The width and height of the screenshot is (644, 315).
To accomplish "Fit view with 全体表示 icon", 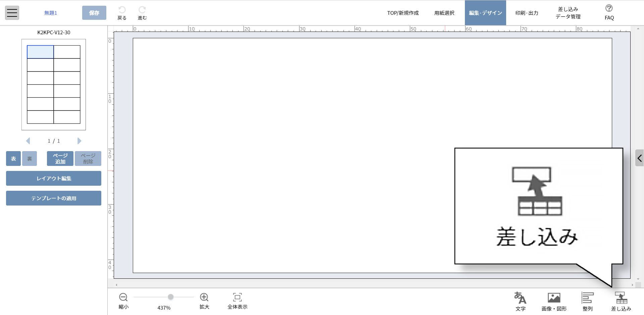I will pos(237,297).
